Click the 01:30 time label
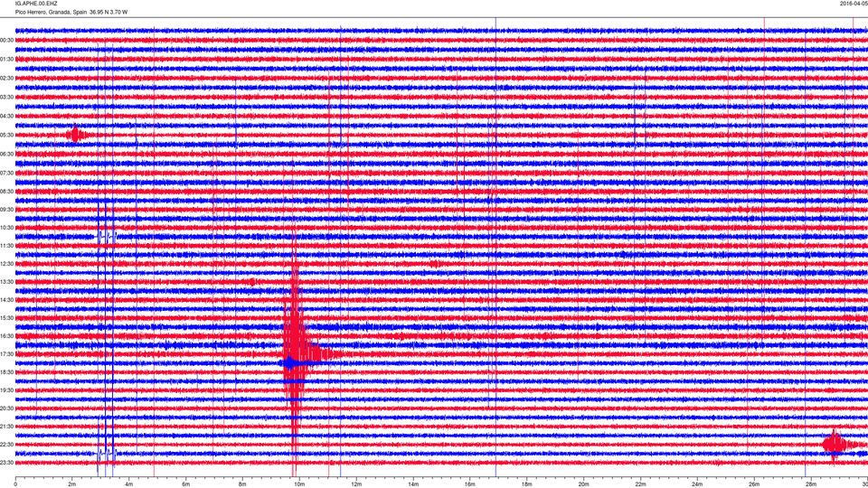The width and height of the screenshot is (868, 488). coord(6,60)
